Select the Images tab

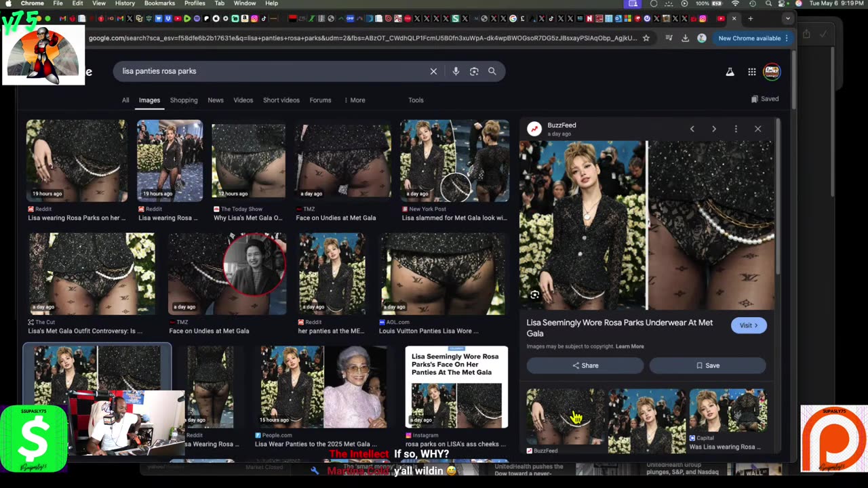pyautogui.click(x=149, y=100)
